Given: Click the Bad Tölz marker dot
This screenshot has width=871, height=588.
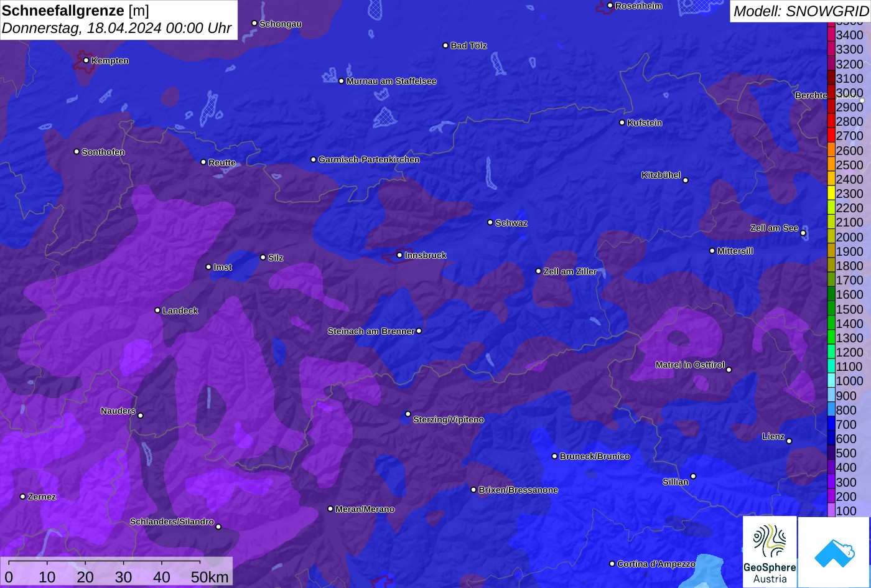Looking at the screenshot, I should (x=445, y=45).
